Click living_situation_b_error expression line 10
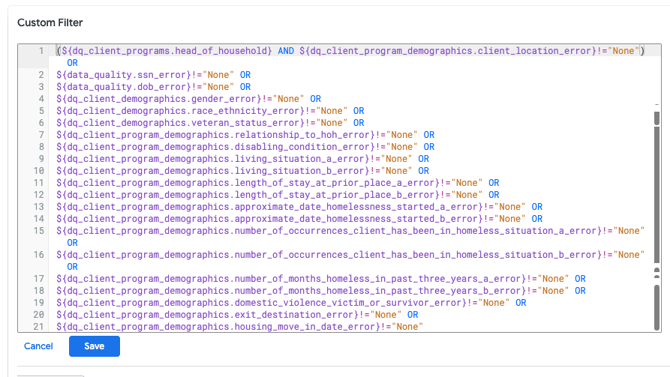Viewport: 670px width, 377px height. tap(234, 171)
